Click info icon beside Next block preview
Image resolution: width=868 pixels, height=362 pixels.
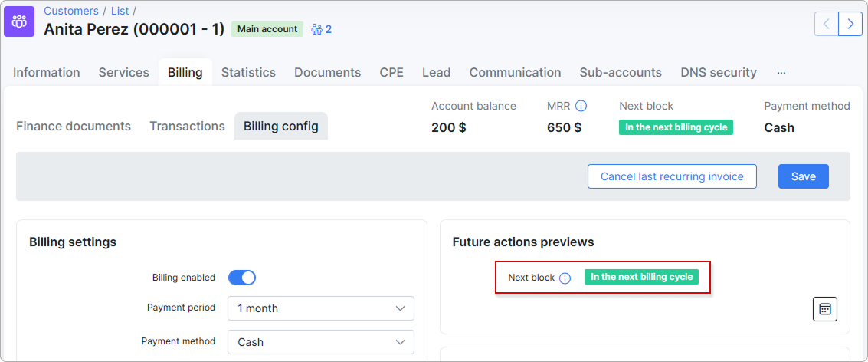coord(565,278)
